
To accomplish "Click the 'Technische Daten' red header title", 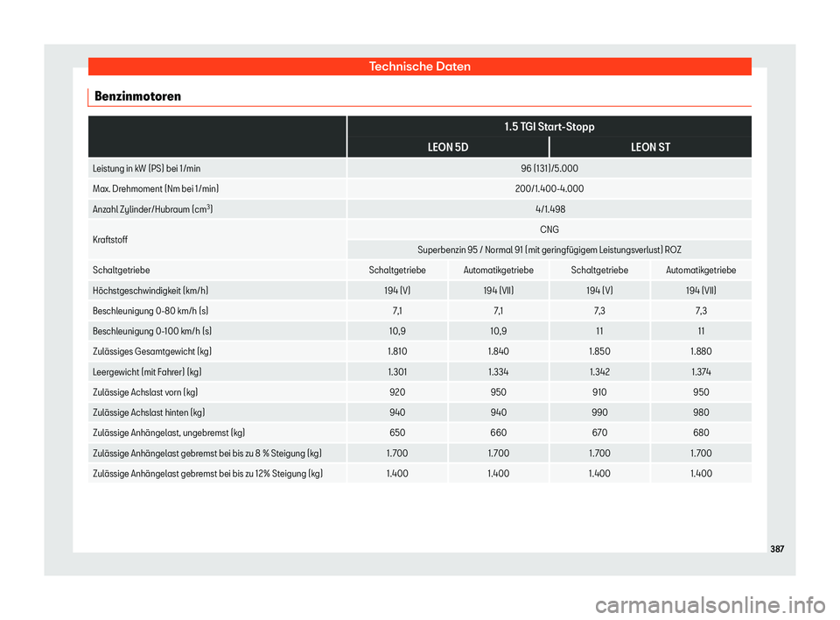I will point(419,67).
